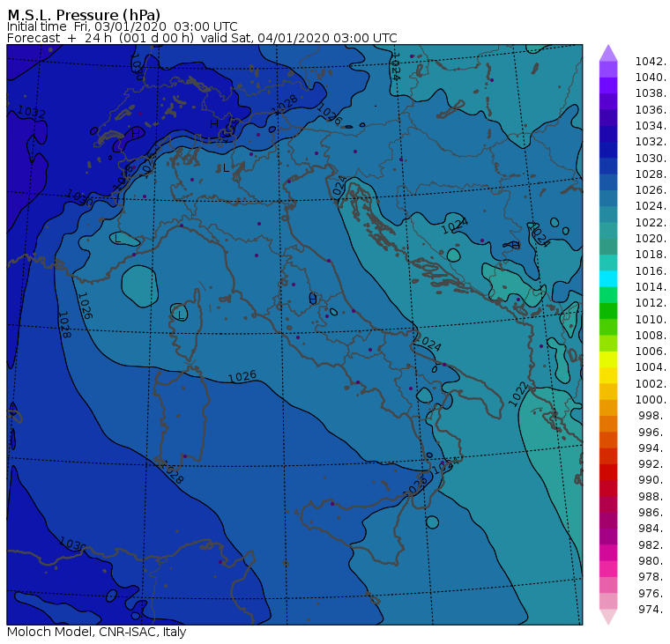The height and width of the screenshot is (644, 670).
Task: Click the 998 legend value
Action: coord(652,416)
